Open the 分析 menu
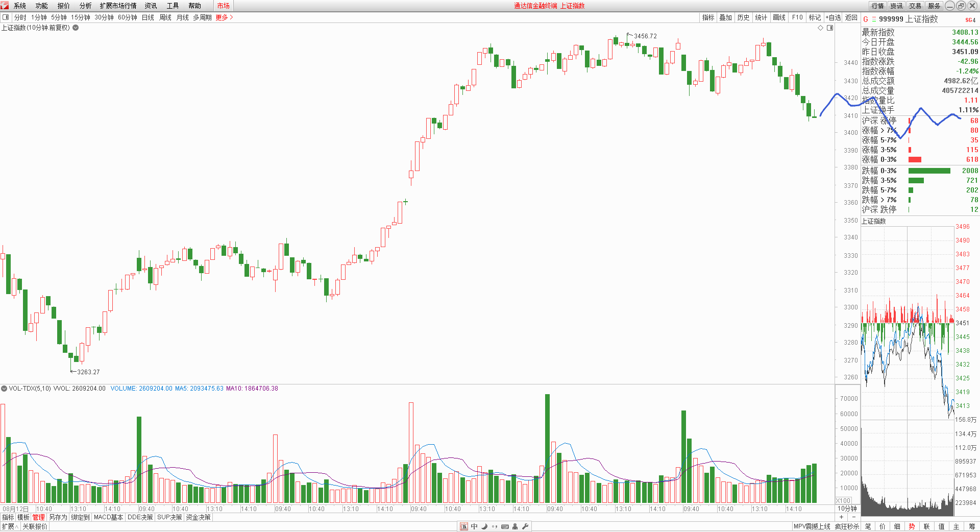The image size is (980, 532). pyautogui.click(x=85, y=6)
